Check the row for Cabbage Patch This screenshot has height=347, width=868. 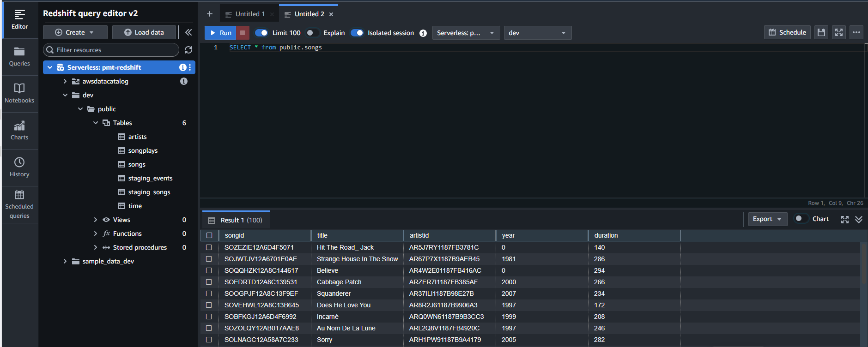209,282
